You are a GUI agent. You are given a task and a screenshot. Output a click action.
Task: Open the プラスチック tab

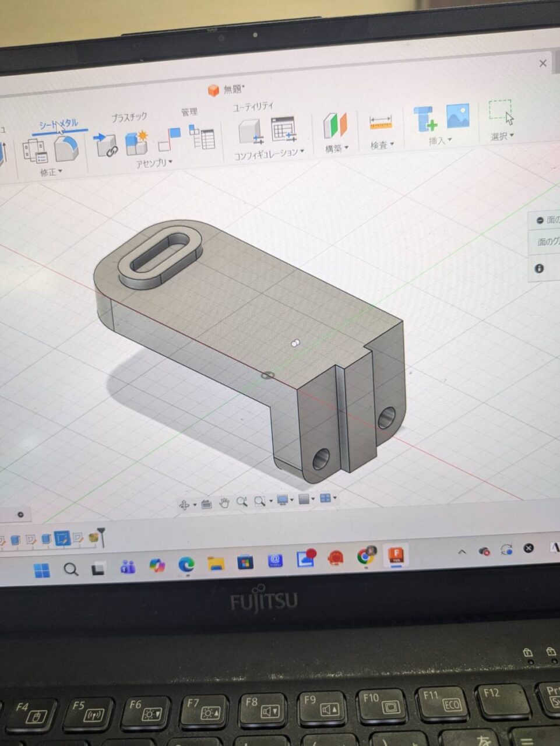point(129,118)
